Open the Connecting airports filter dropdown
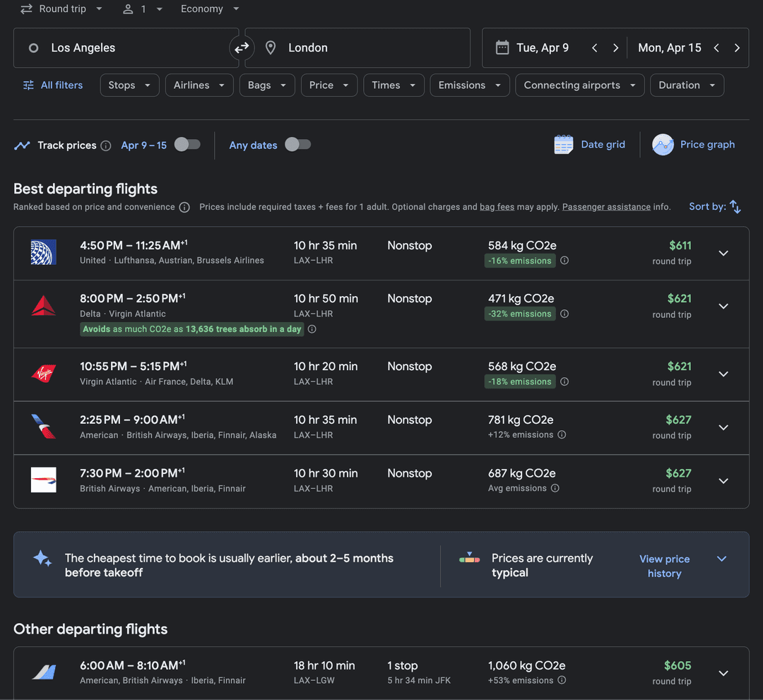763x700 pixels. coord(579,85)
